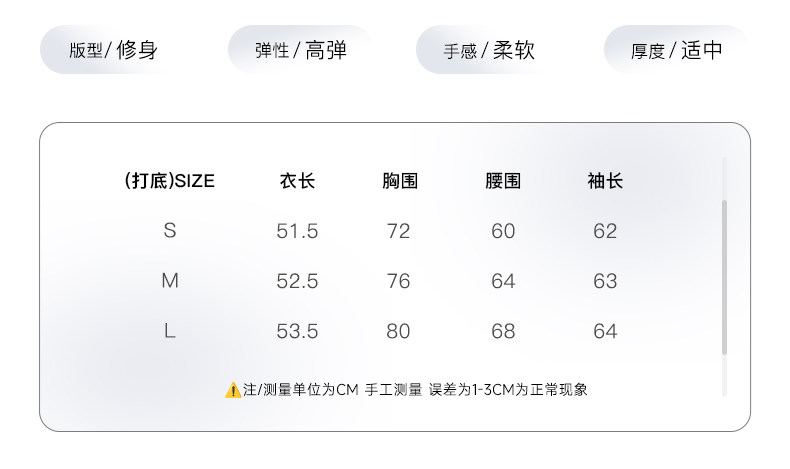
Task: Click the 版型/修身 pill tag
Action: point(113,50)
